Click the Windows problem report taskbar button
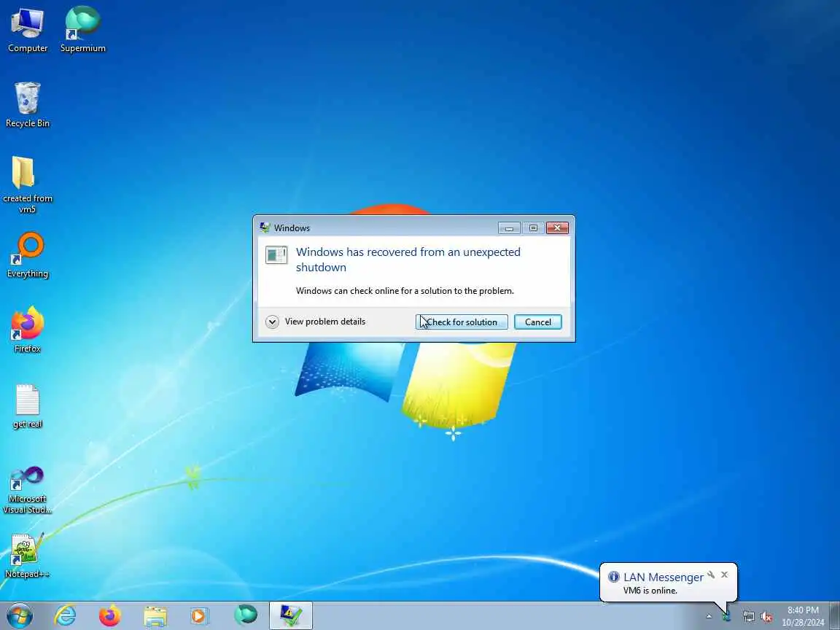This screenshot has height=630, width=840. coord(290,615)
